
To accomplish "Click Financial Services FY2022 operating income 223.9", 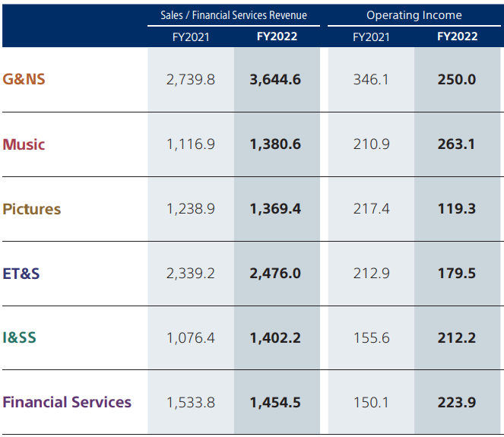I will [457, 402].
